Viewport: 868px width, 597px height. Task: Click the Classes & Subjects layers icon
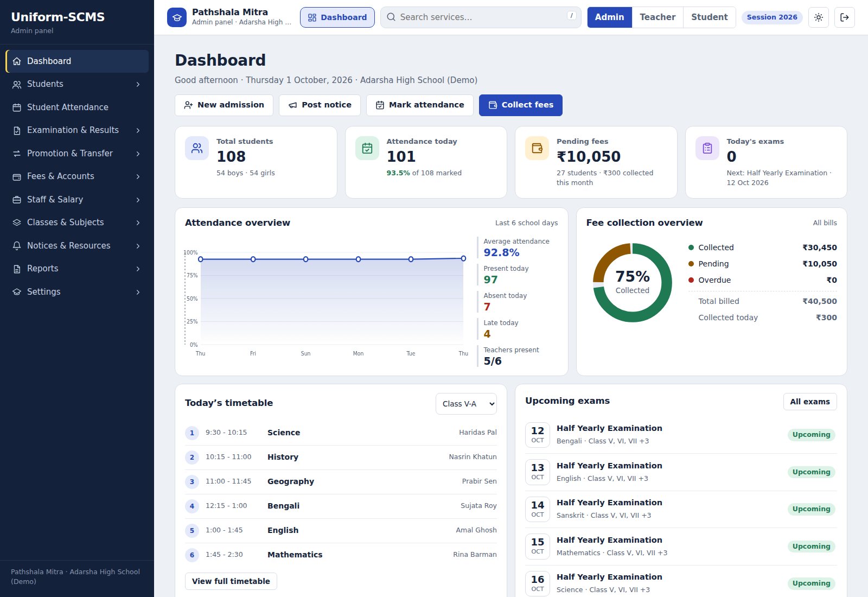point(17,223)
